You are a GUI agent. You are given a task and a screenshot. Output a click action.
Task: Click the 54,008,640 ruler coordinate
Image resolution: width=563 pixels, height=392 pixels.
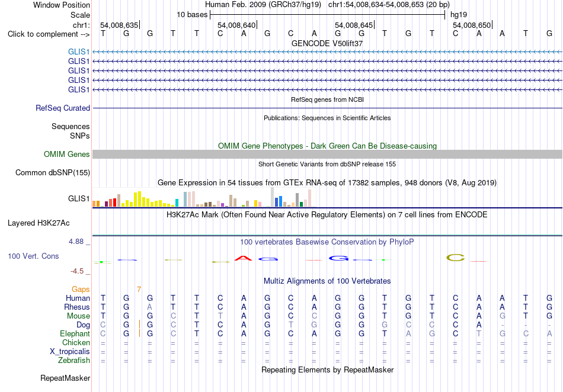[236, 25]
